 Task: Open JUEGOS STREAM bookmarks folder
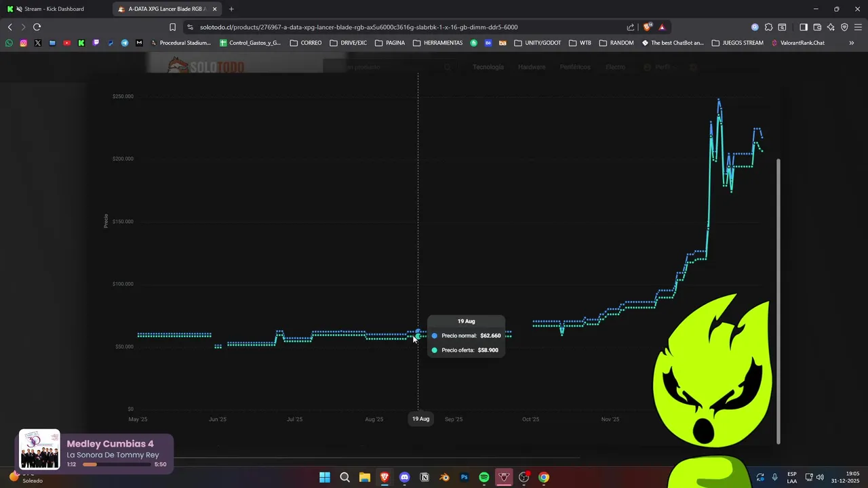pos(738,43)
